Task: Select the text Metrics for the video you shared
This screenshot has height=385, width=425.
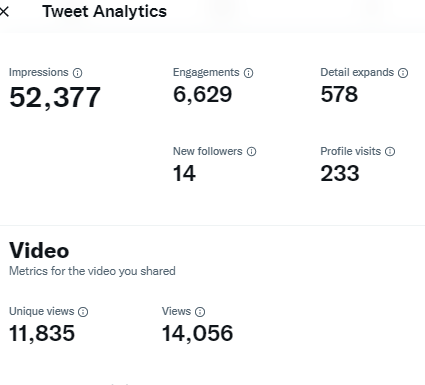Action: pyautogui.click(x=92, y=271)
